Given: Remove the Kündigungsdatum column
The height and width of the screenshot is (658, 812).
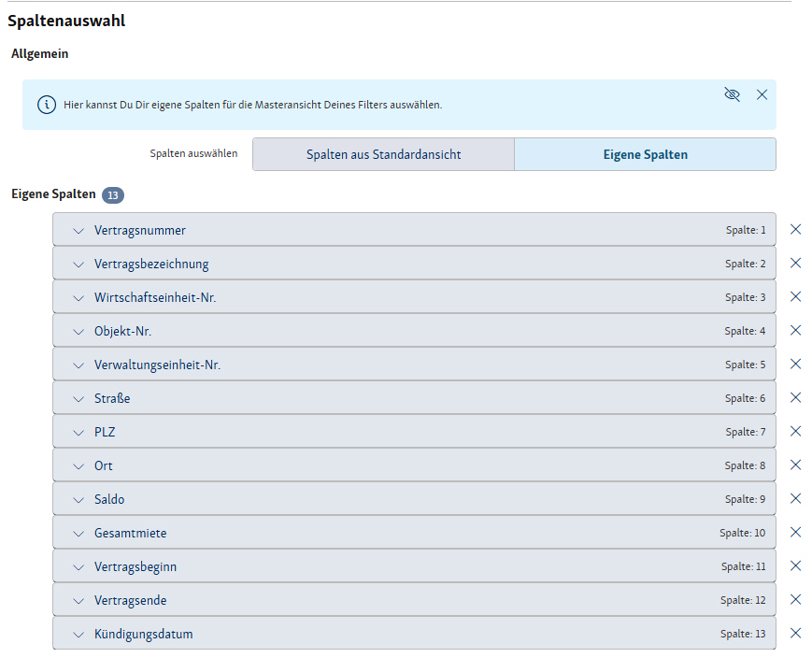Looking at the screenshot, I should click(x=795, y=634).
